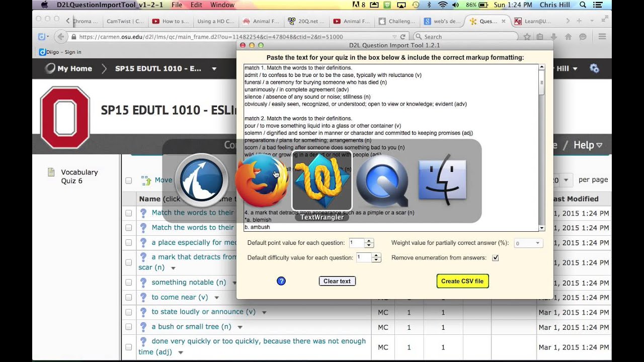Open the Bluetooth status menu
This screenshot has width=644, height=362.
click(x=429, y=5)
